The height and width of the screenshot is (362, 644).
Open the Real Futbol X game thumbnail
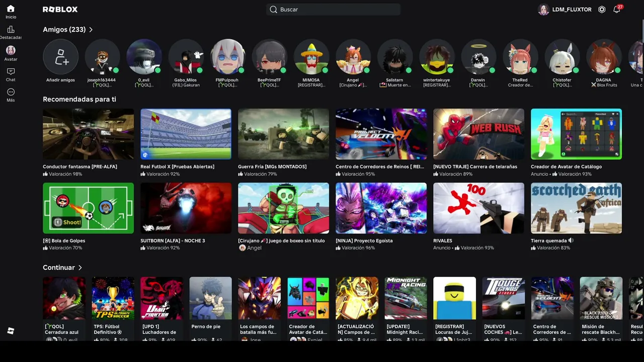(x=186, y=134)
